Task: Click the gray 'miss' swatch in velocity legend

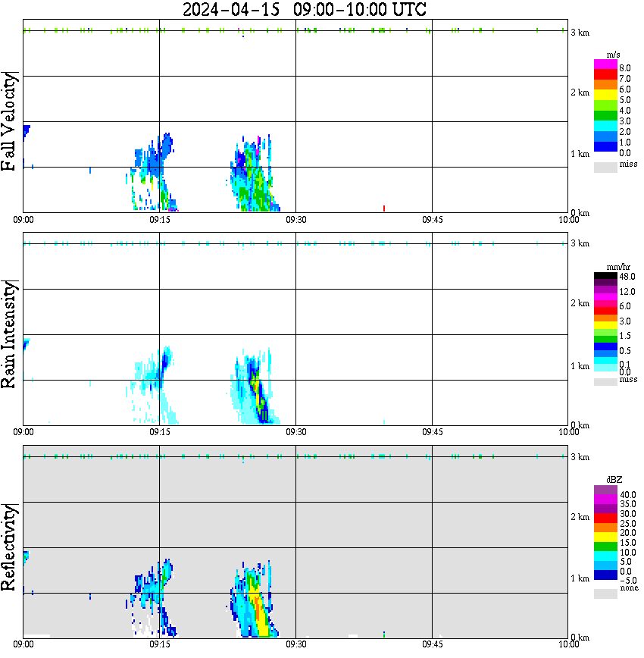Action: (605, 167)
